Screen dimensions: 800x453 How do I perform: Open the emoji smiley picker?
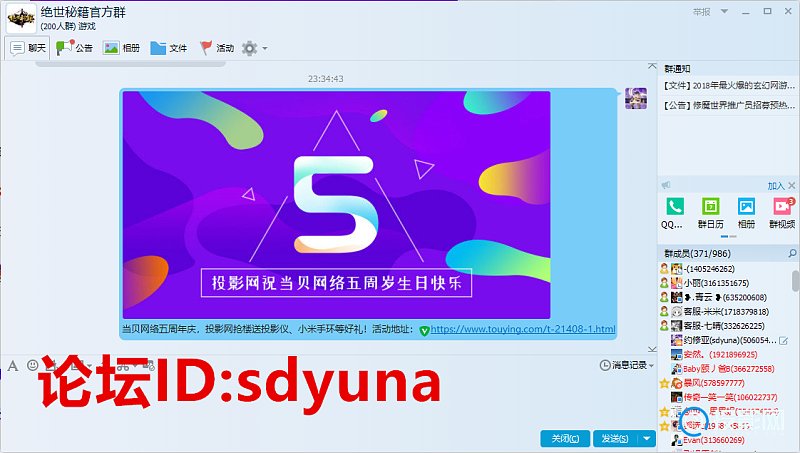pos(33,365)
